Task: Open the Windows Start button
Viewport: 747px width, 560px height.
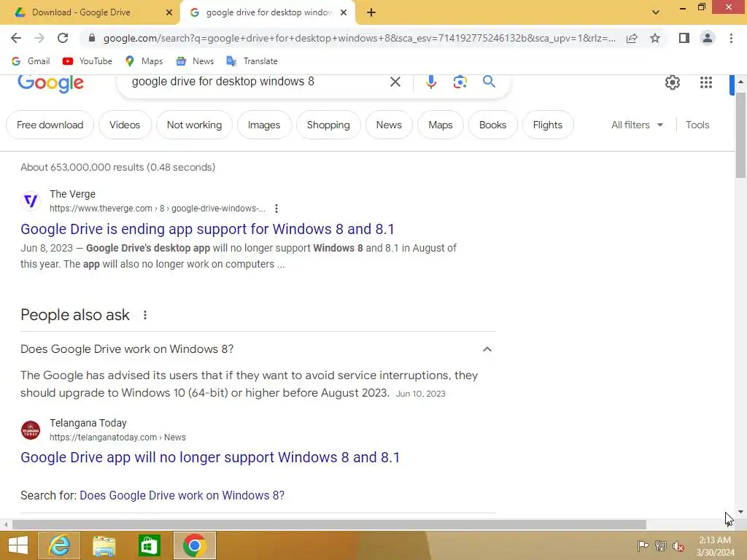Action: [18, 545]
